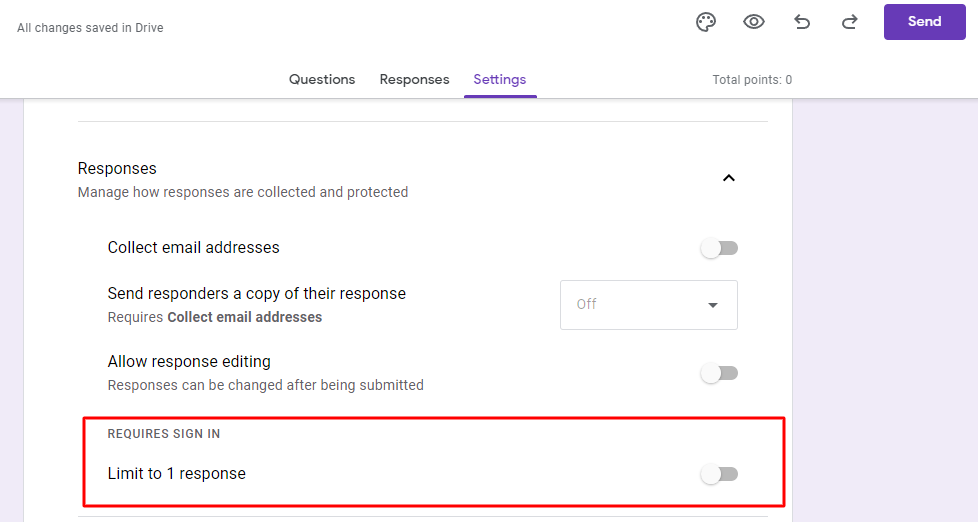
Task: Open the Responses tab
Action: coord(414,79)
